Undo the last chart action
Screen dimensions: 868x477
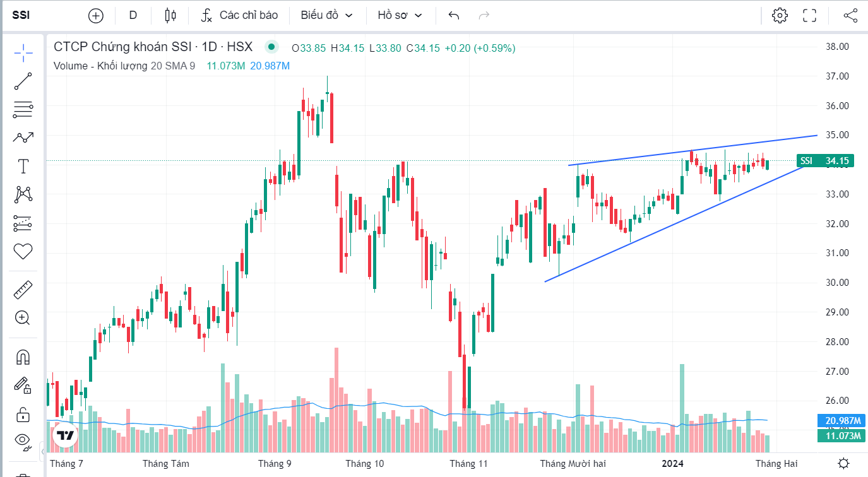pos(453,15)
